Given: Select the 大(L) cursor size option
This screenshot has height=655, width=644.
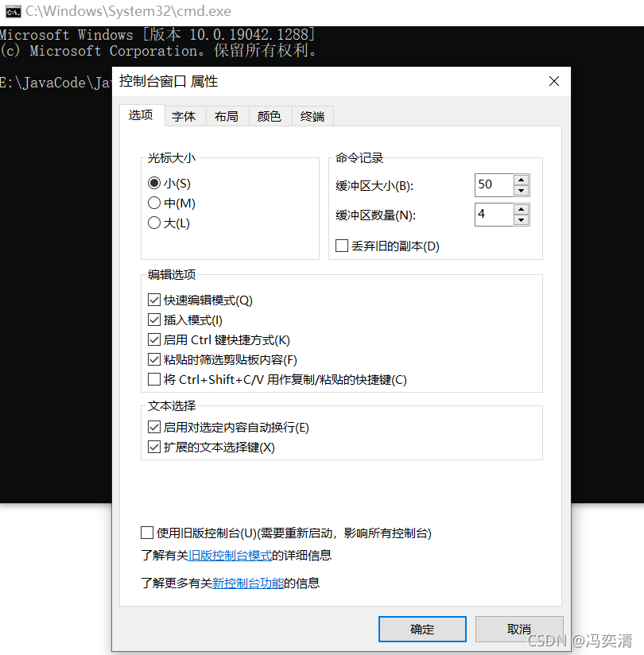Looking at the screenshot, I should click(155, 223).
